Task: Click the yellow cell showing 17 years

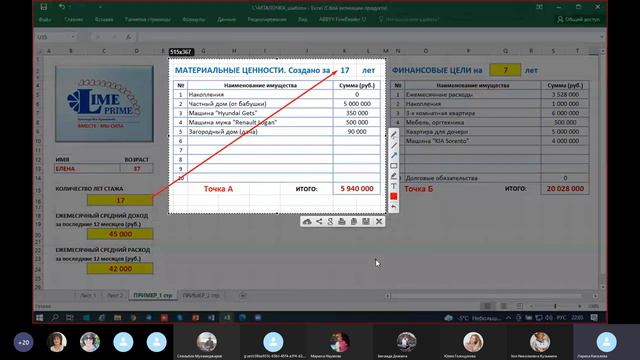Action: (x=120, y=200)
